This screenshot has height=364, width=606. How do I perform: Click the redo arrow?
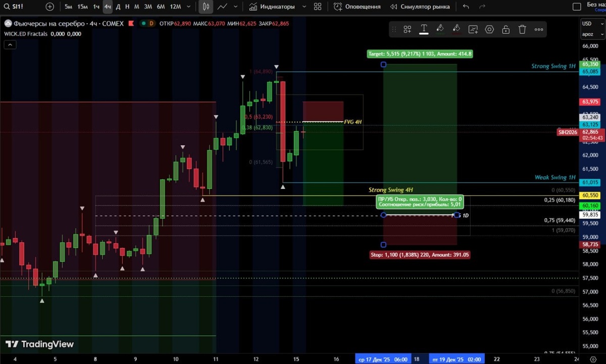click(x=482, y=7)
